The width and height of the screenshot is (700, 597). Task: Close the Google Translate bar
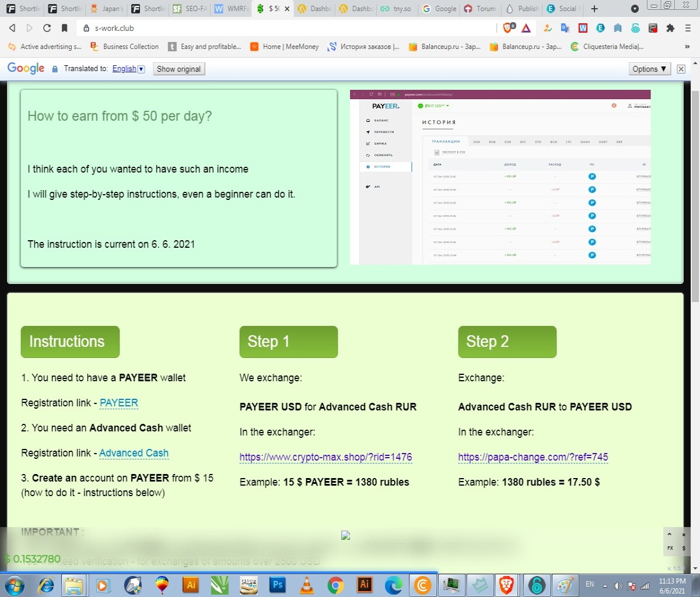coord(681,69)
